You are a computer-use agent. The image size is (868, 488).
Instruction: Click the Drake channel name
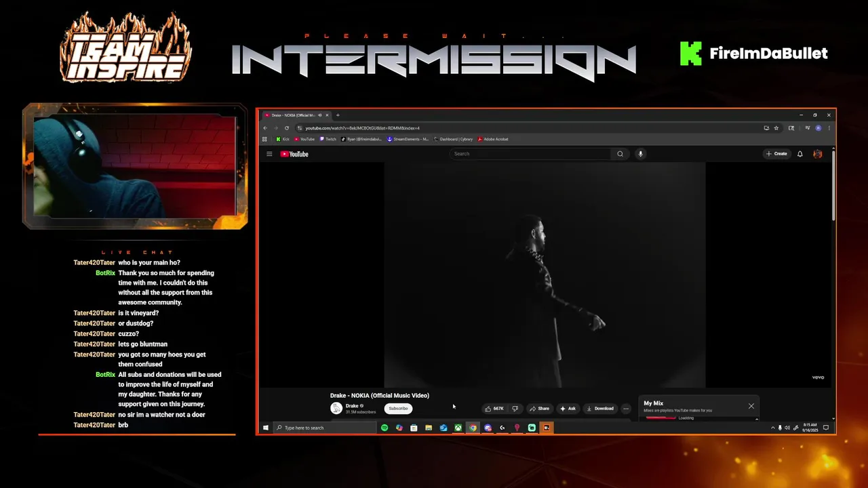pos(352,405)
